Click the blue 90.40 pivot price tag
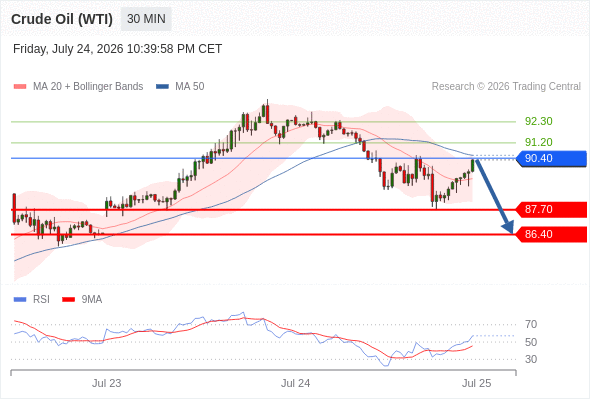The height and width of the screenshot is (400, 590). point(551,158)
